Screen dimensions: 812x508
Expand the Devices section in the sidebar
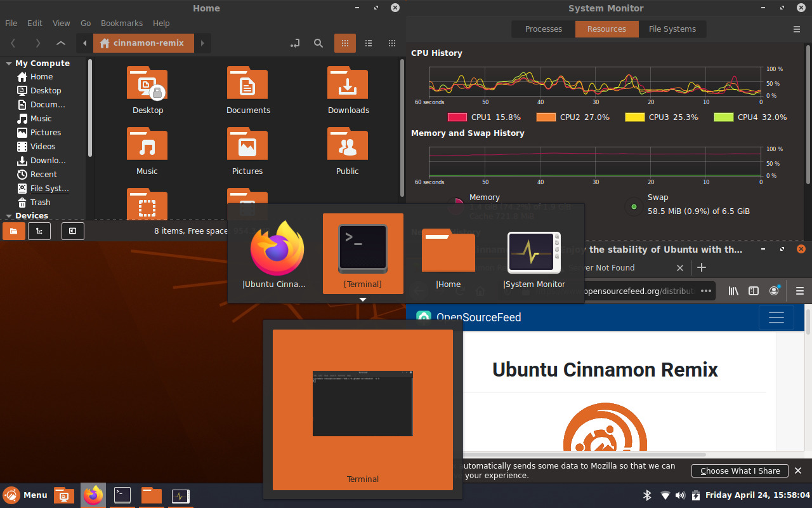(8, 216)
